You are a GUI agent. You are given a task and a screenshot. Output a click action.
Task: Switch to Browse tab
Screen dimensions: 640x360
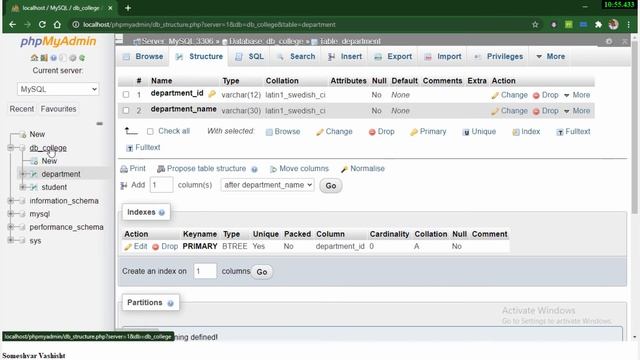click(x=143, y=56)
